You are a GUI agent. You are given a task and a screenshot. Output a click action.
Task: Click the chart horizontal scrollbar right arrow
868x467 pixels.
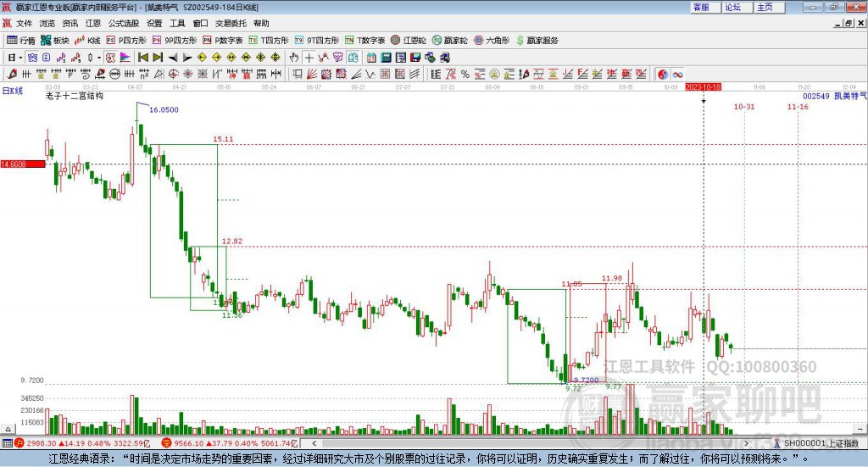pyautogui.click(x=746, y=443)
